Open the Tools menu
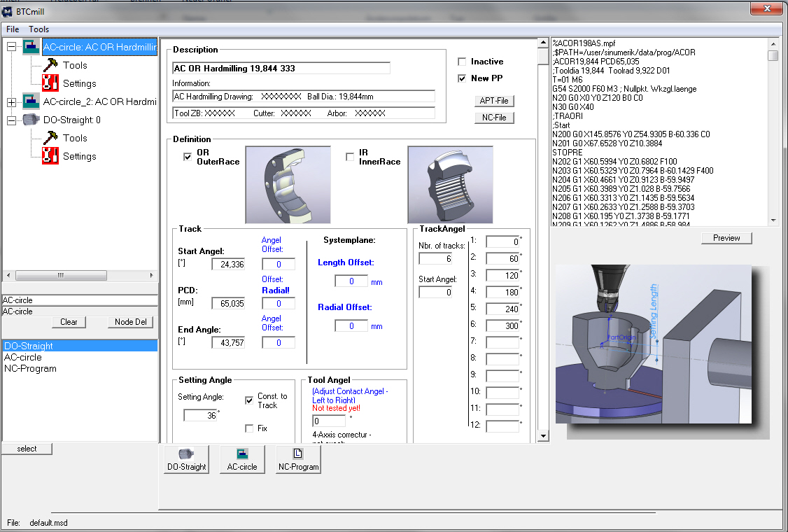This screenshot has height=532, width=788. tap(39, 29)
